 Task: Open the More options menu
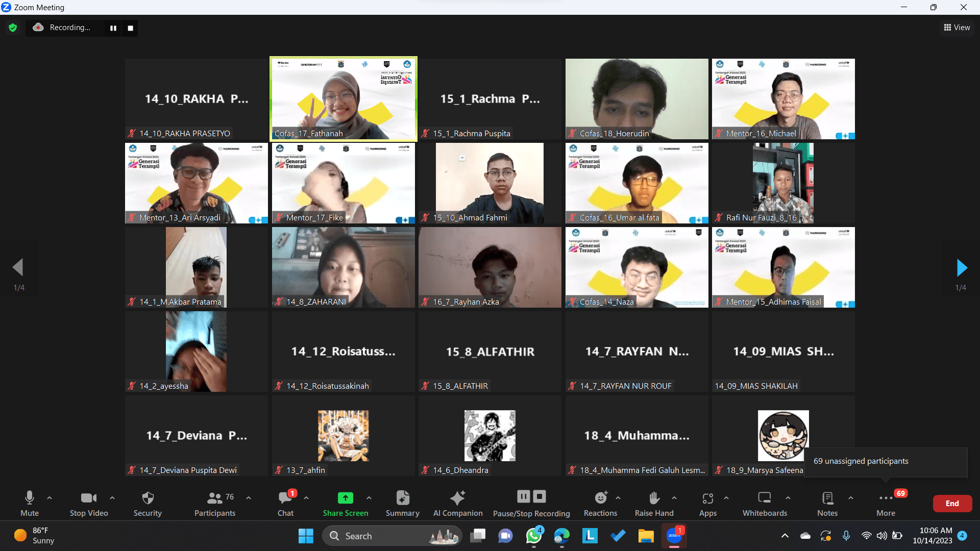coord(886,498)
